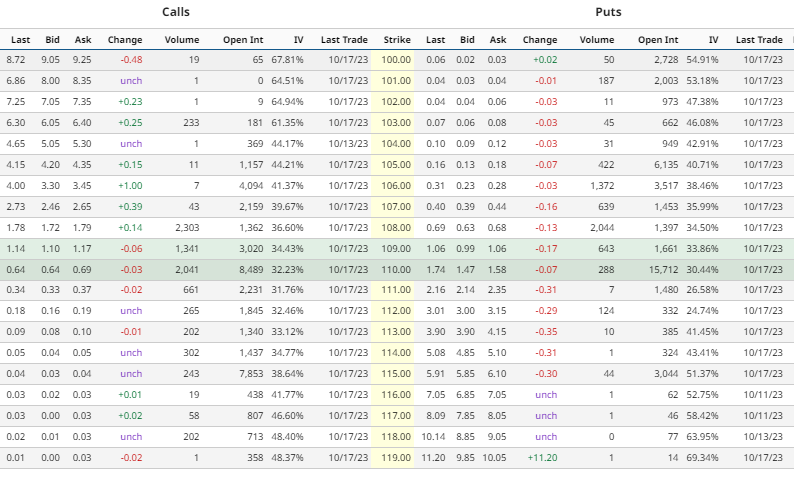Click the puts Change column header
Viewport: 794px width, 482px height.
coord(540,39)
